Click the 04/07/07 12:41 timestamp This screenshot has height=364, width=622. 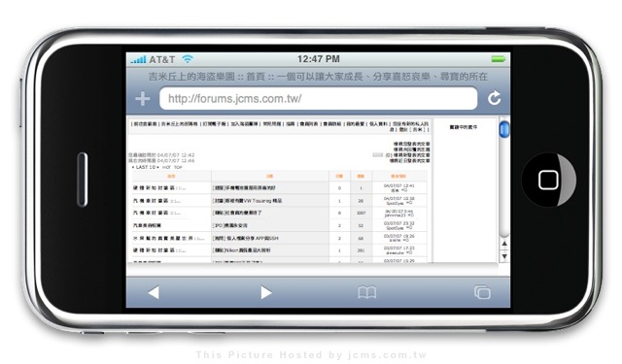(x=399, y=185)
